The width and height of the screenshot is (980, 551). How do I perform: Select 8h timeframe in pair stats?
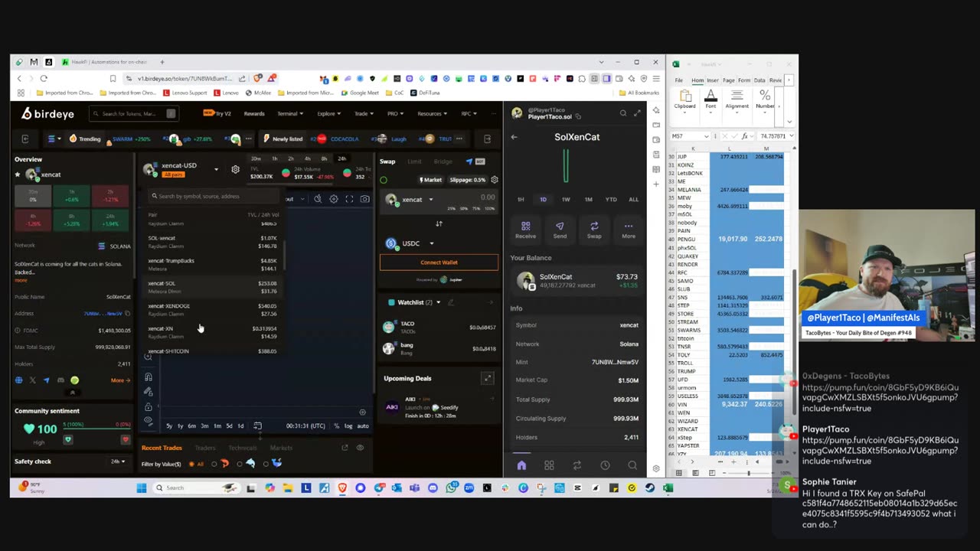click(x=324, y=158)
